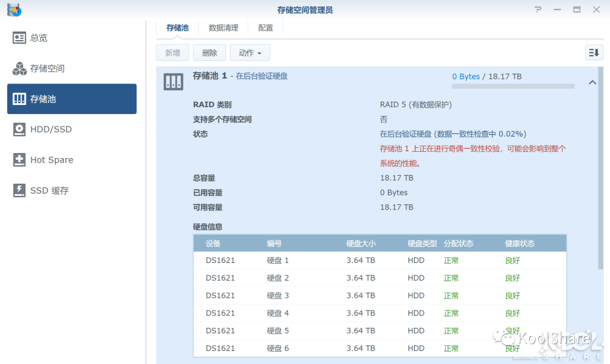
Task: Collapse the 存储池 1 details panel
Action: [592, 82]
